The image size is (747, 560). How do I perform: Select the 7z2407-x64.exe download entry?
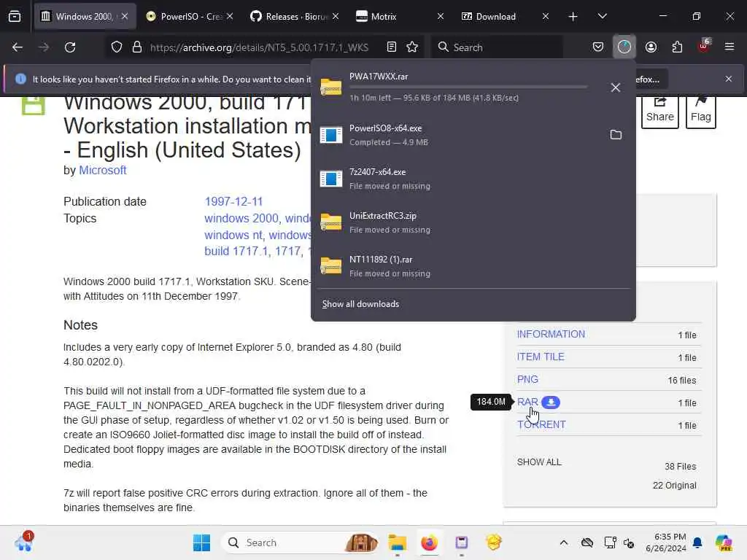tap(473, 179)
